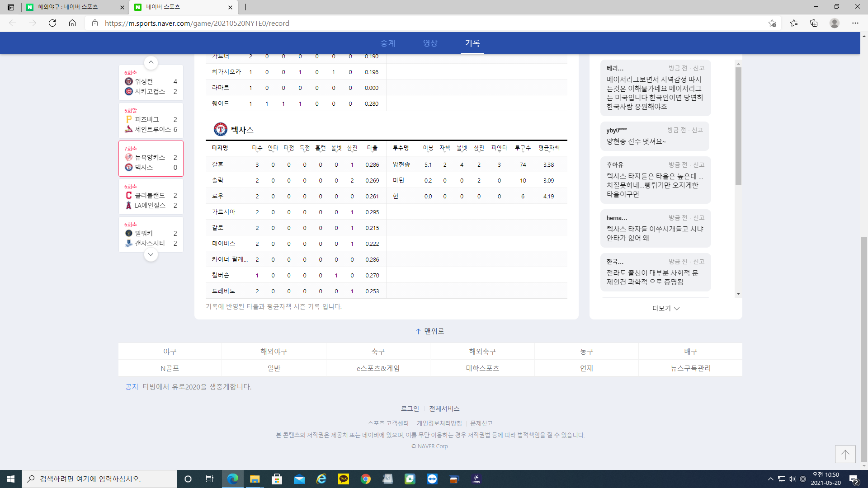Open the 워싱턴 vs 시카고컵스 game card

[151, 83]
